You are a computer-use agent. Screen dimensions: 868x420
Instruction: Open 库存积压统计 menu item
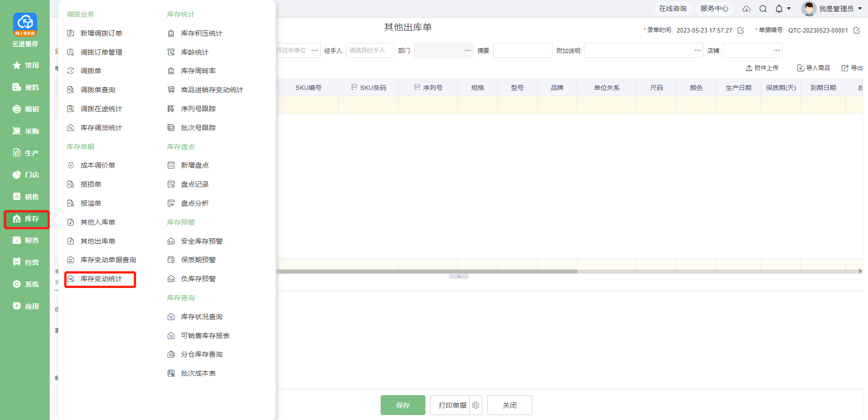(x=195, y=33)
